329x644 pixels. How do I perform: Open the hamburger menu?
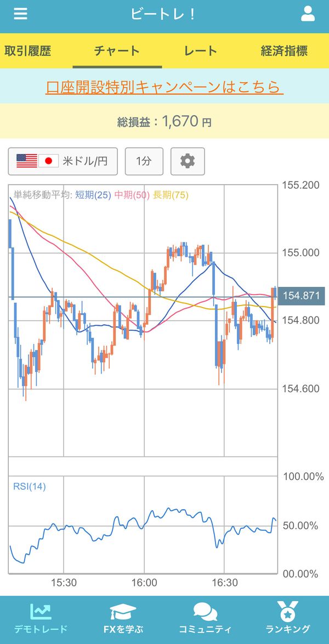20,14
